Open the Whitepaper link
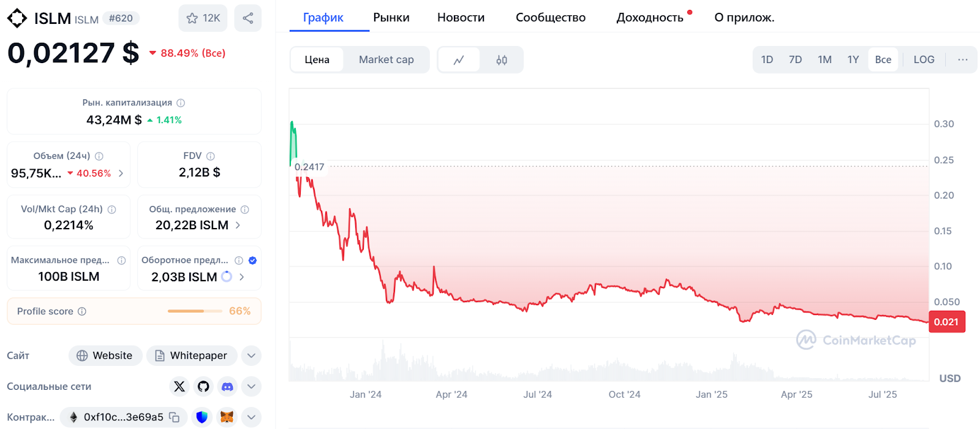 [x=192, y=355]
